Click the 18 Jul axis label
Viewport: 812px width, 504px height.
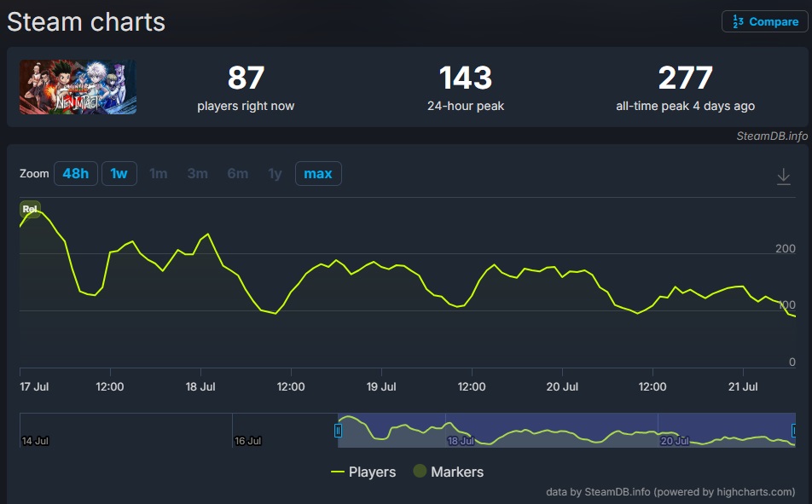200,386
